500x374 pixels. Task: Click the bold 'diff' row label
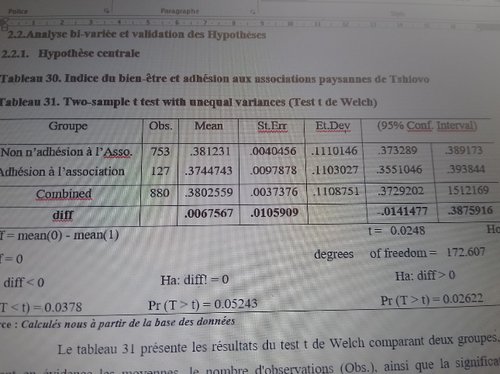(63, 215)
